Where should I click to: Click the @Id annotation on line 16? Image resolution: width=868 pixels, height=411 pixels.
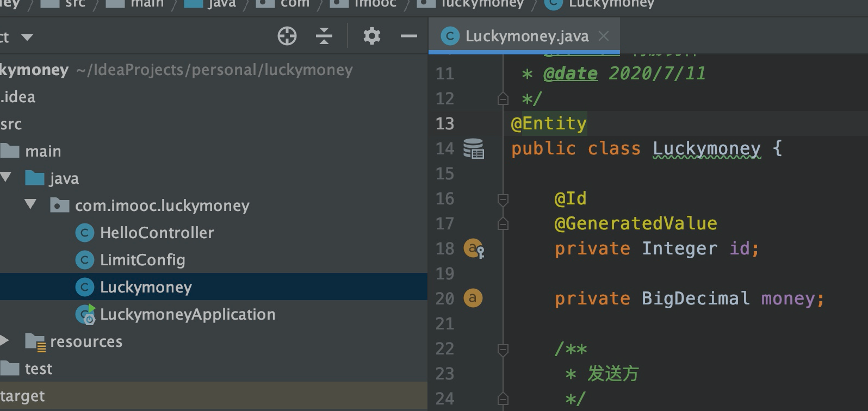571,198
